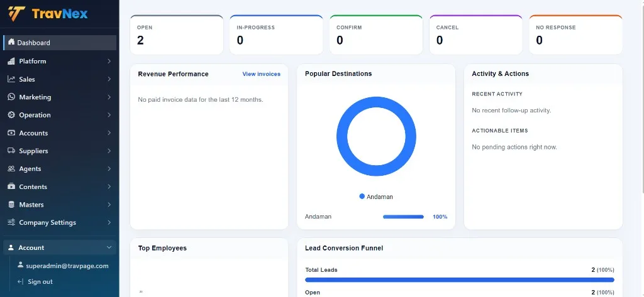Image resolution: width=644 pixels, height=297 pixels.
Task: Click the TravNex logo icon
Action: (16, 14)
